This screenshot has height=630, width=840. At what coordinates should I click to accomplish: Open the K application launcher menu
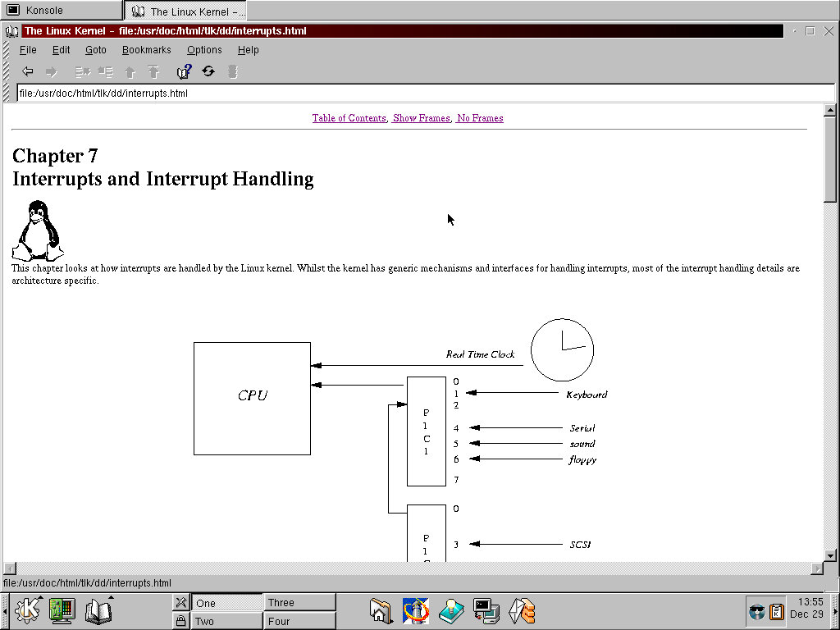pos(27,610)
